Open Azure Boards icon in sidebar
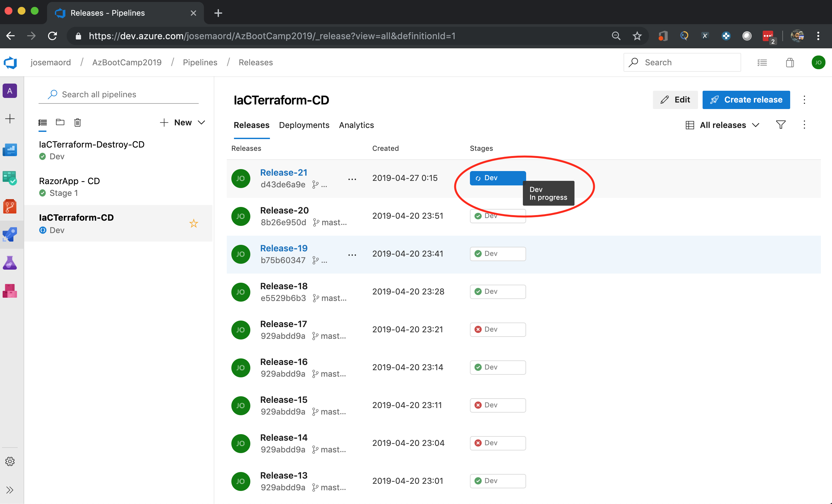 (x=10, y=178)
